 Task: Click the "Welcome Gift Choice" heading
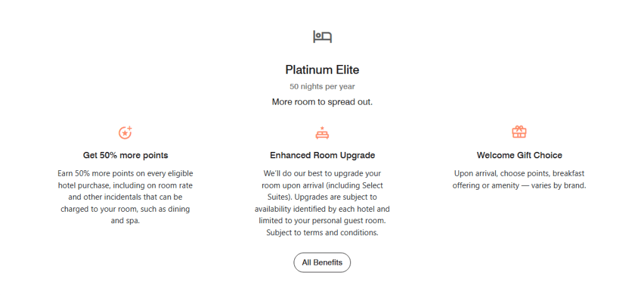click(519, 155)
